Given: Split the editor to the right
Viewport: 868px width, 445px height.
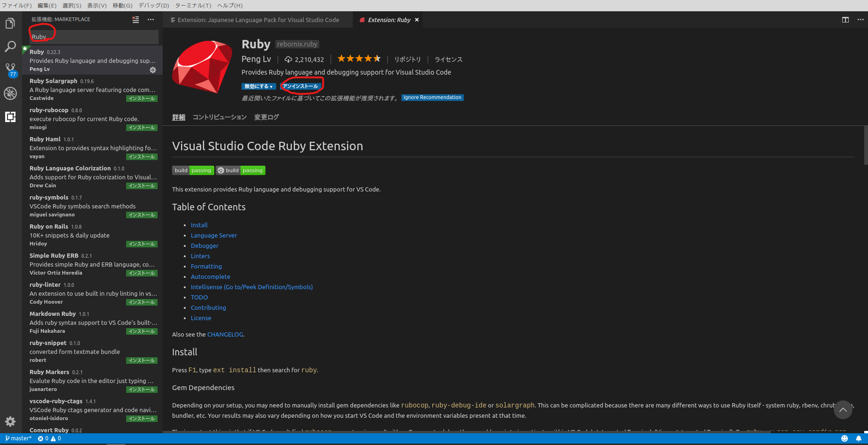Looking at the screenshot, I should pyautogui.click(x=845, y=20).
